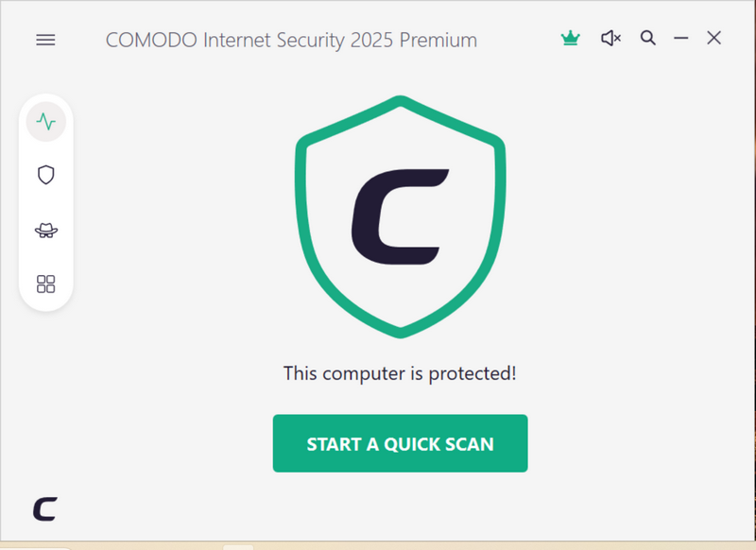
Task: Toggle silent mode speaker icon
Action: tap(610, 39)
